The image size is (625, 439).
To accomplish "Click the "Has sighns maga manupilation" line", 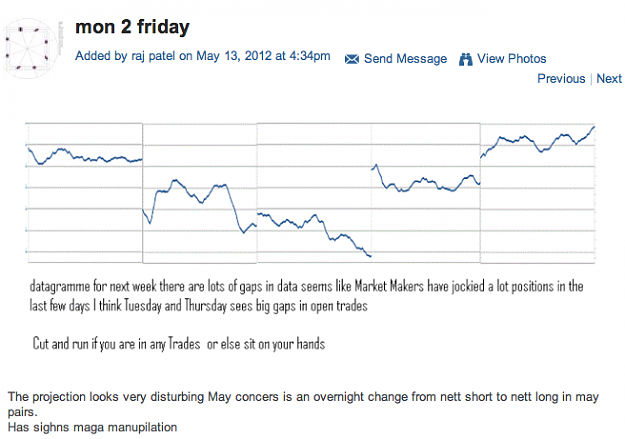I will coord(92,427).
